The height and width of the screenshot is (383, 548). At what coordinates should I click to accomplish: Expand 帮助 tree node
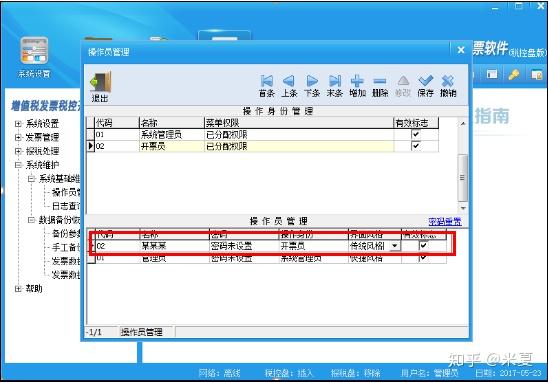18,288
